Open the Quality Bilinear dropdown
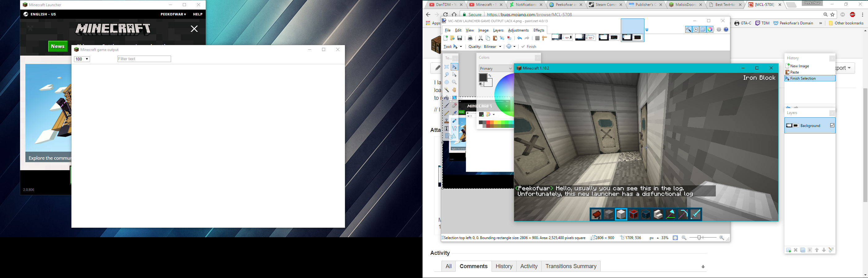Image resolution: width=868 pixels, height=278 pixels. pyautogui.click(x=492, y=46)
